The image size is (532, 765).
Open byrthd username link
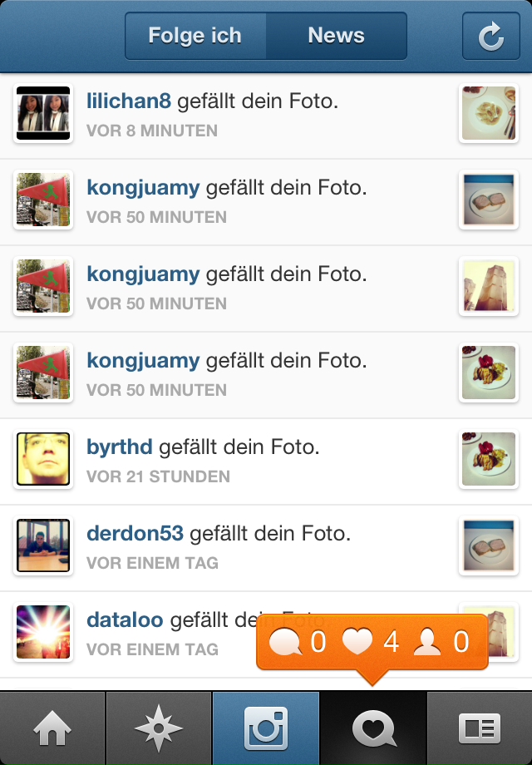click(120, 447)
